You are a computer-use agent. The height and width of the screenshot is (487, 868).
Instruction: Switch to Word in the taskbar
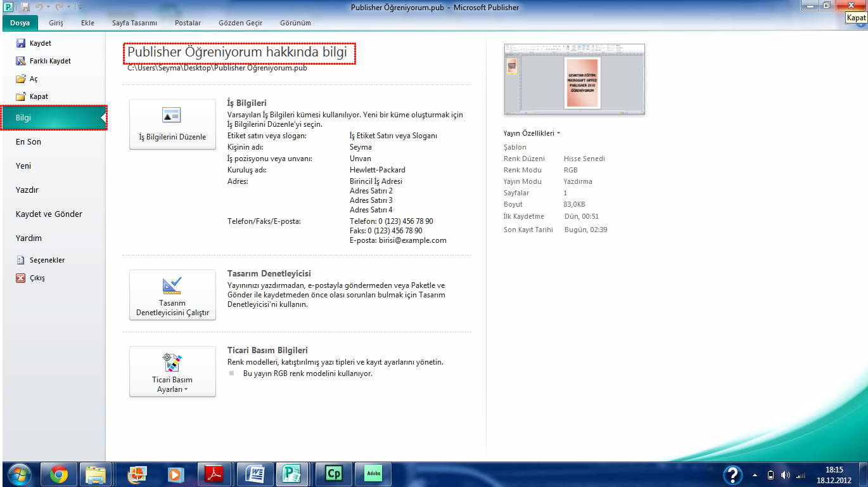[255, 474]
